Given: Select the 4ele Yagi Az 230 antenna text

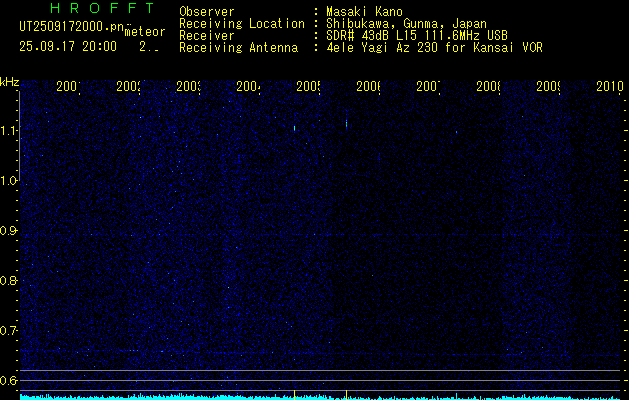Looking at the screenshot, I should click(434, 48).
